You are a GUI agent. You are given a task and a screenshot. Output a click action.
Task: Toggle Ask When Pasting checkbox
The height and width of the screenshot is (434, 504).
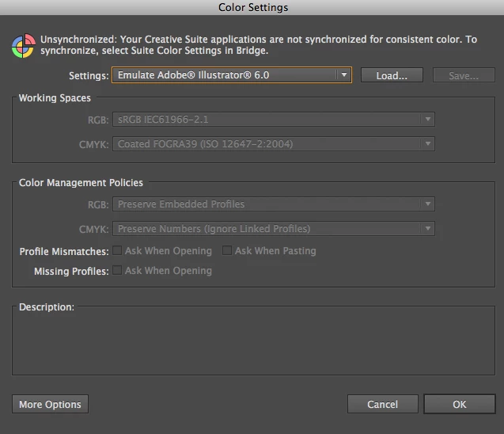coord(227,250)
